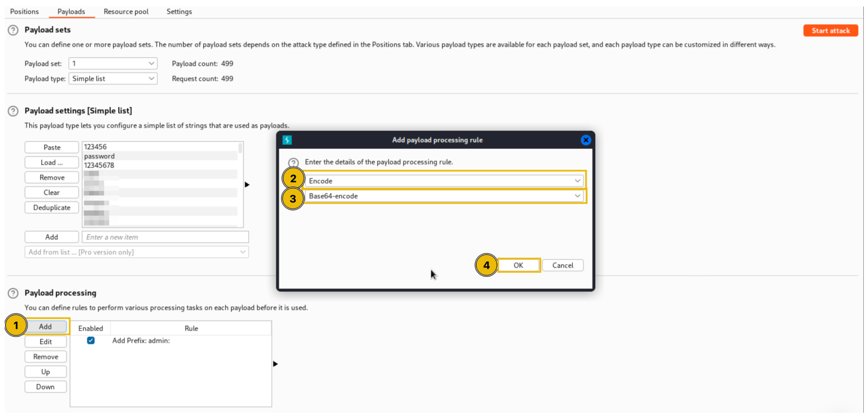Go to the Settings tab
This screenshot has width=868, height=416.
[x=179, y=12]
